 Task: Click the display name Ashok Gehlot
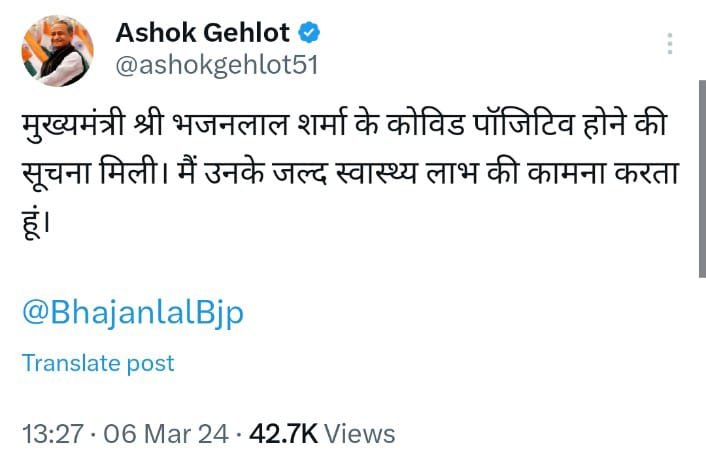pyautogui.click(x=204, y=32)
